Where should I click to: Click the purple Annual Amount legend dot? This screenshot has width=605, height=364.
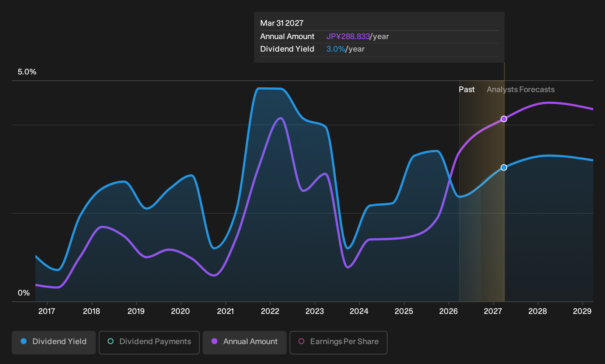point(214,342)
